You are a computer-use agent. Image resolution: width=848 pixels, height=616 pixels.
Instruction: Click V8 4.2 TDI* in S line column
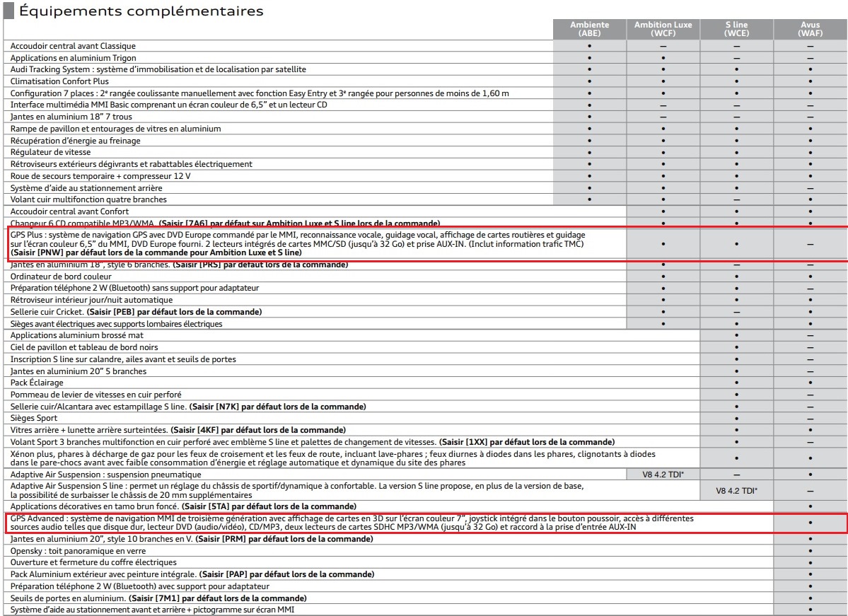tap(736, 490)
